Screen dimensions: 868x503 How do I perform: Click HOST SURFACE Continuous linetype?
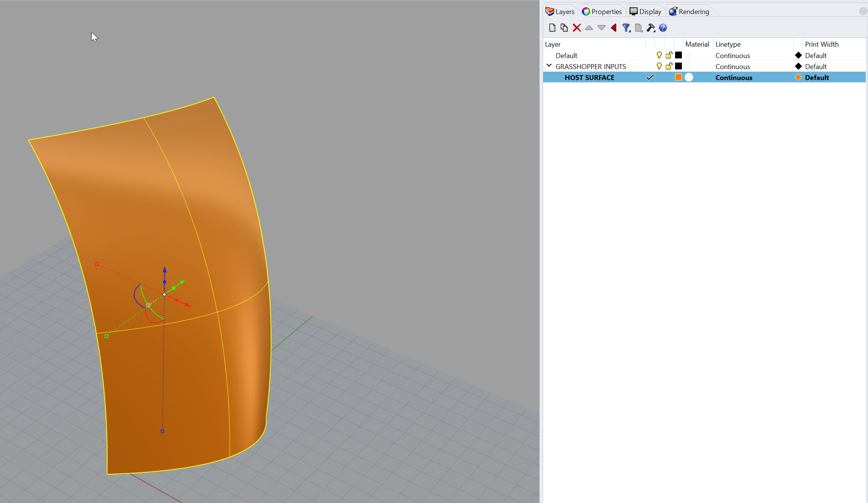pyautogui.click(x=733, y=77)
